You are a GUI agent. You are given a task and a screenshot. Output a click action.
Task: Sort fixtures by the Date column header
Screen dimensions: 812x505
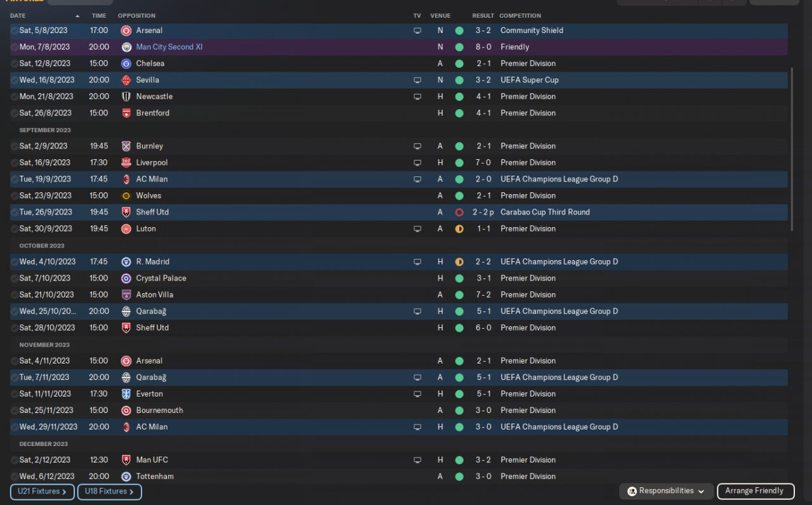coord(18,15)
